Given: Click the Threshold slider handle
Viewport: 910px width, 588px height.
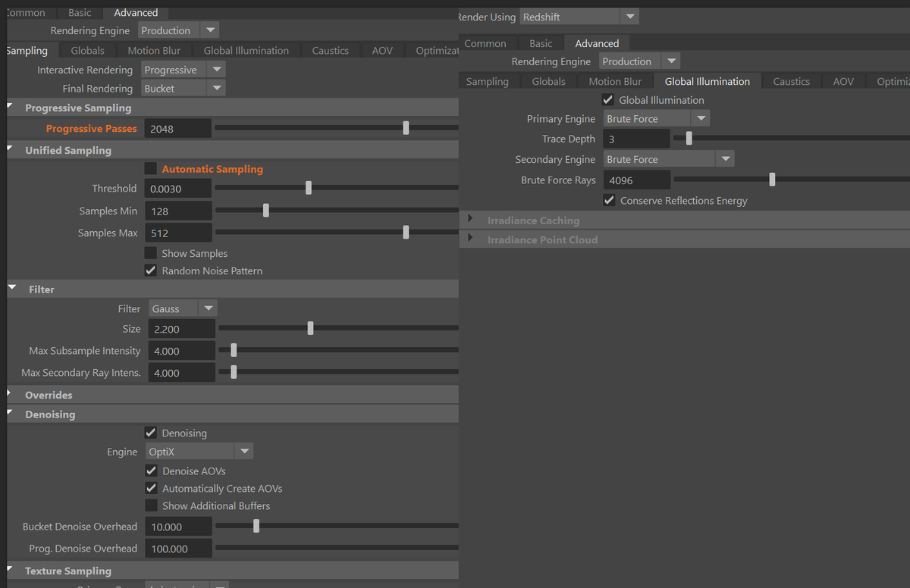Looking at the screenshot, I should pos(308,188).
